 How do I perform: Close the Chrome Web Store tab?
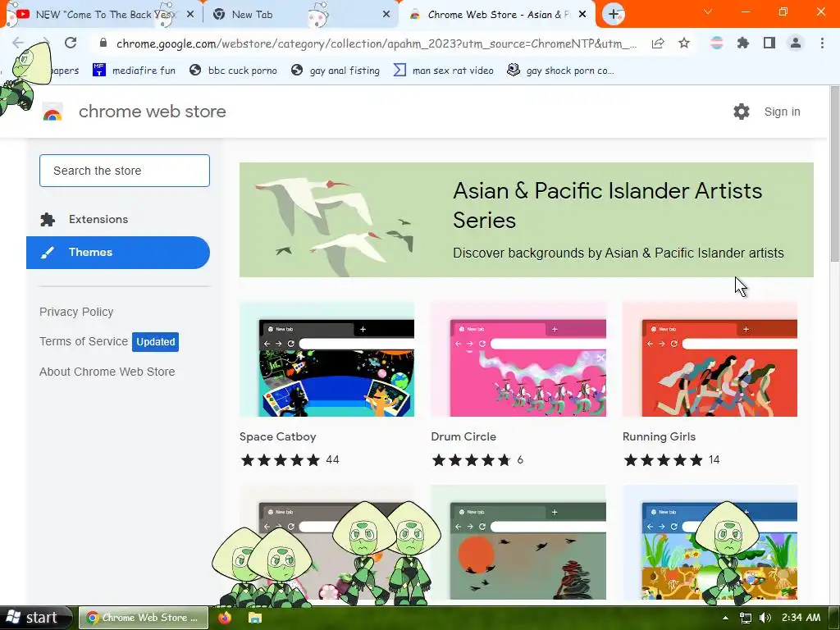(583, 15)
